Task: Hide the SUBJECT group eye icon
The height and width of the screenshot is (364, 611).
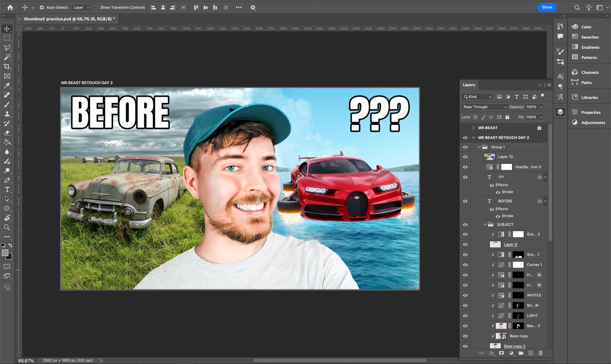Action: 465,225
